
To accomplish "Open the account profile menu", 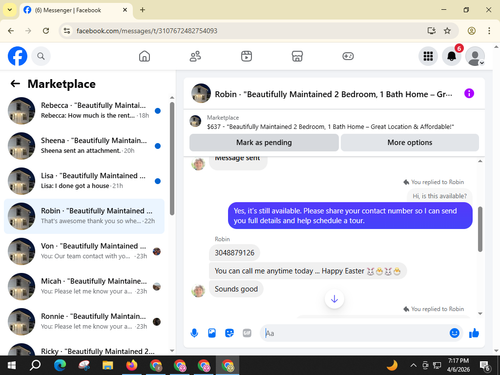I will point(475,56).
